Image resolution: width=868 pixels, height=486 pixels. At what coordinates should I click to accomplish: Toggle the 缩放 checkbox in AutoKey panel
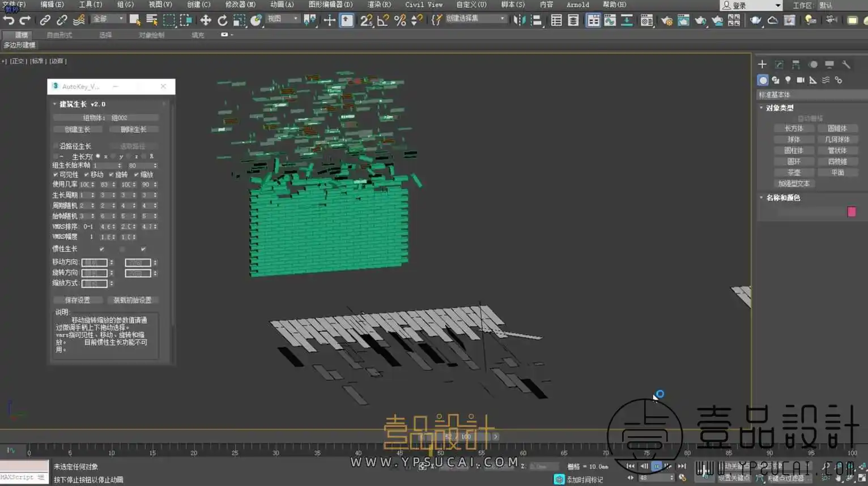136,175
